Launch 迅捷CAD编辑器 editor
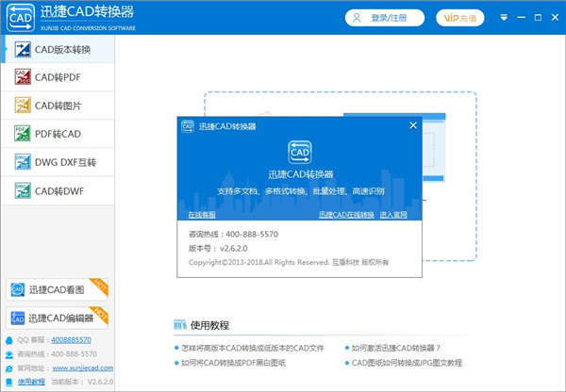The image size is (566, 392). 57,318
